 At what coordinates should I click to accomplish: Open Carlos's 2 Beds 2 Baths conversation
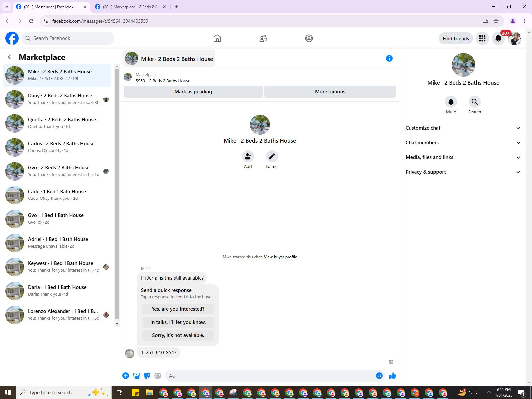[x=57, y=147]
